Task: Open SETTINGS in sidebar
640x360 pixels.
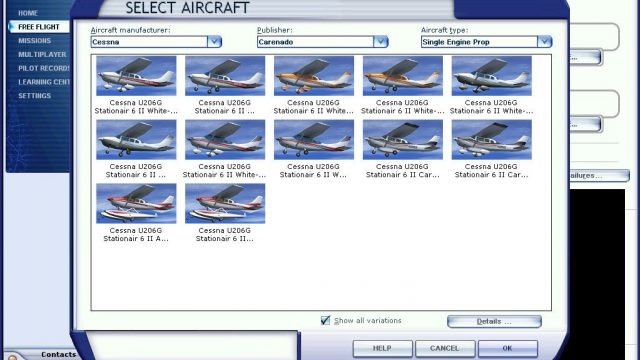Action: point(35,96)
